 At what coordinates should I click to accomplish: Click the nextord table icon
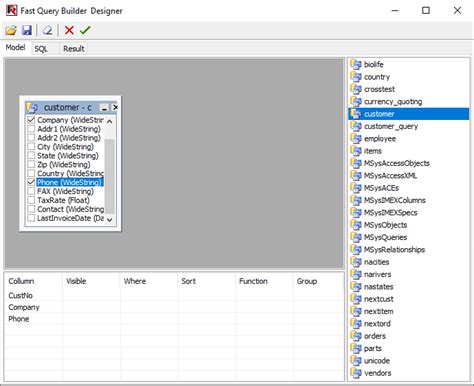click(356, 323)
